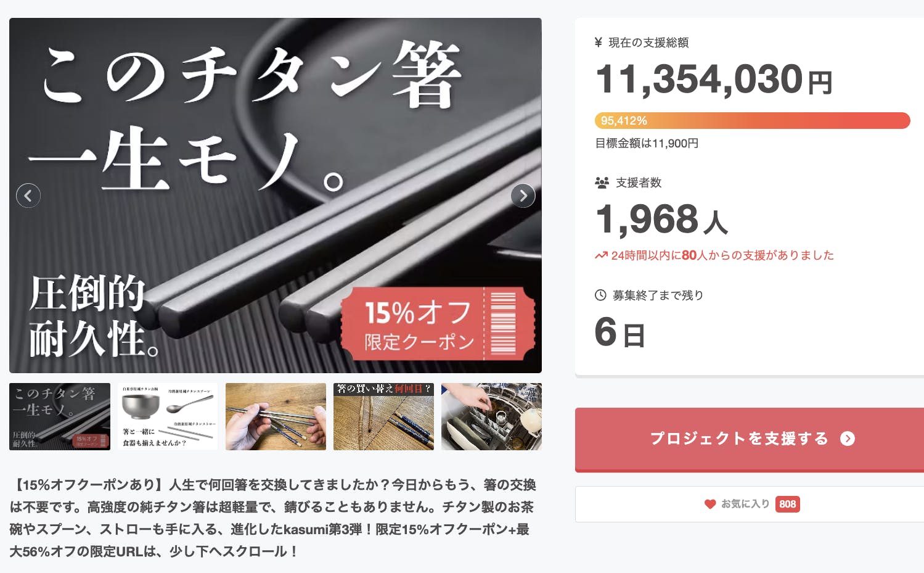Select thumbnail showing titanium bowl and spoon
The height and width of the screenshot is (573, 924).
(168, 416)
